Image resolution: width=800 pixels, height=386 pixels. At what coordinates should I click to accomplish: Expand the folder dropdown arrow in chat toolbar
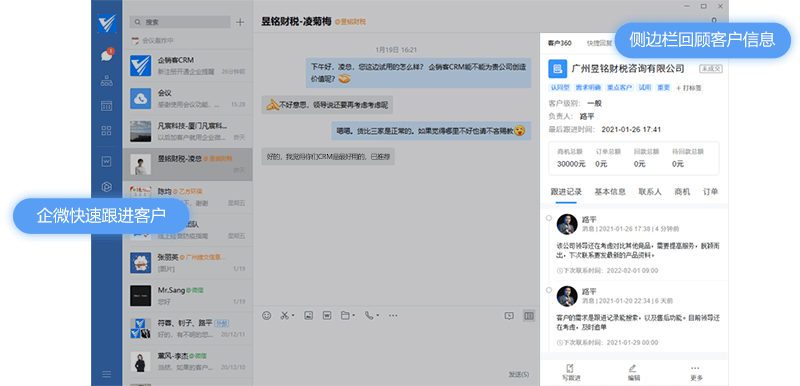[x=353, y=316]
